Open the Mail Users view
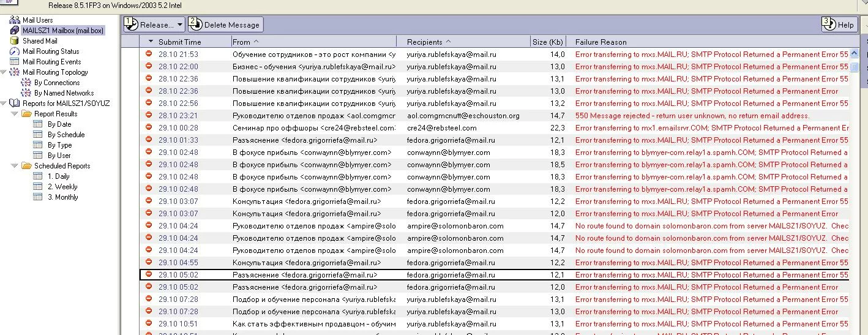The height and width of the screenshot is (335, 868). pos(37,20)
